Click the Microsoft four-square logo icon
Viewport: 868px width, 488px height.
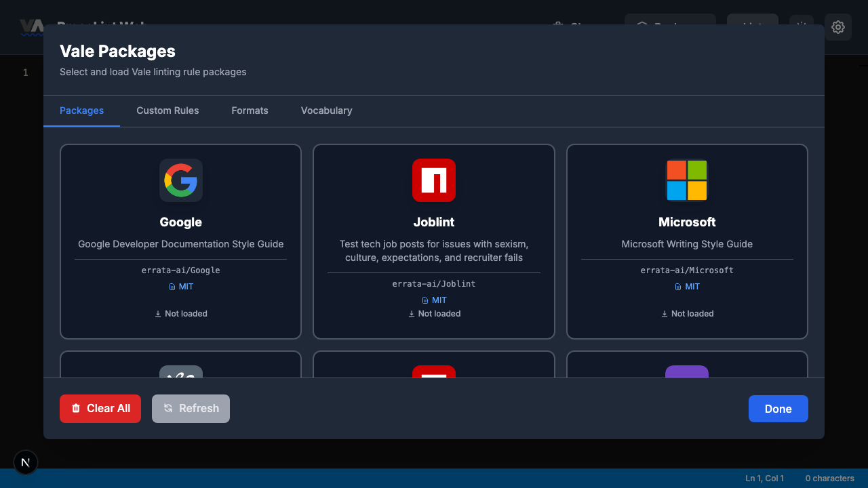[x=687, y=180]
